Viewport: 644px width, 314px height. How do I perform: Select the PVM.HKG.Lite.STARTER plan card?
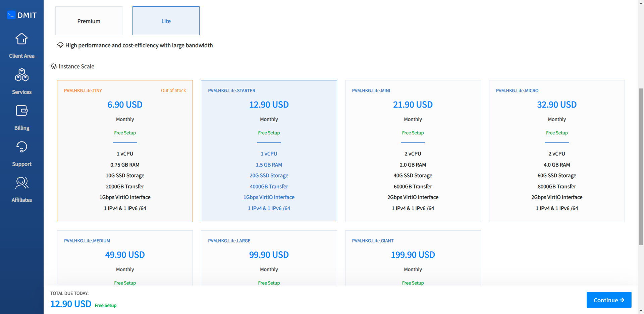click(x=269, y=151)
